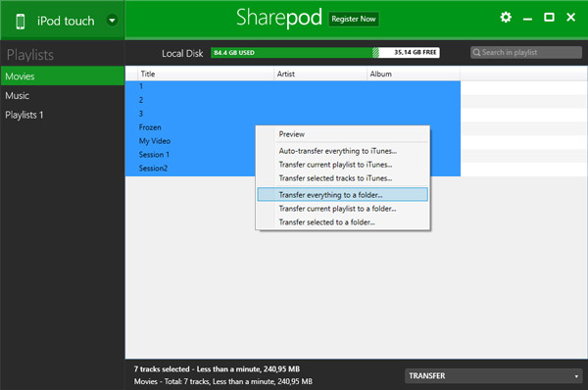Choose Transfer selected tracks to iTunes
The image size is (588, 390).
click(x=342, y=178)
